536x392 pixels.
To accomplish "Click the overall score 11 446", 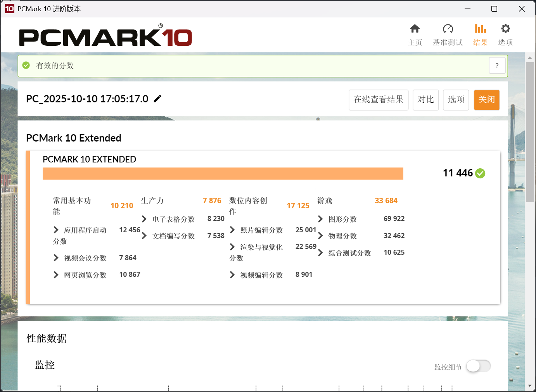I will (458, 173).
